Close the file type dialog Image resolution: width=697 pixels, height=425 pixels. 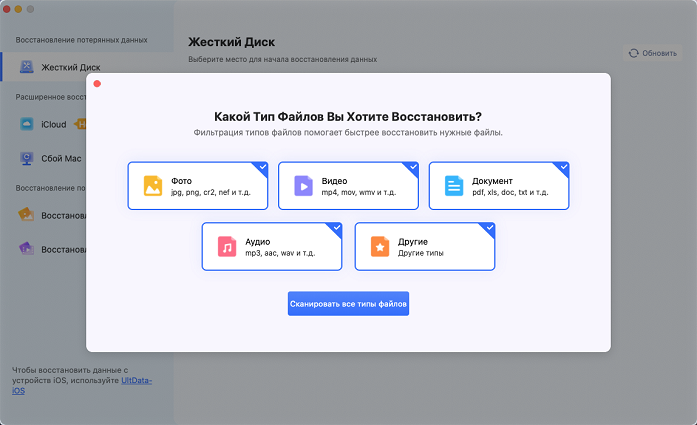[x=97, y=84]
